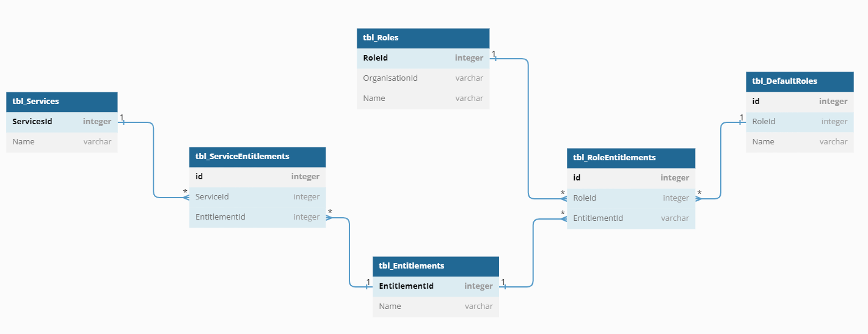
Task: Click the RoleId field in tbl_DefaultRoles
Action: (800, 122)
